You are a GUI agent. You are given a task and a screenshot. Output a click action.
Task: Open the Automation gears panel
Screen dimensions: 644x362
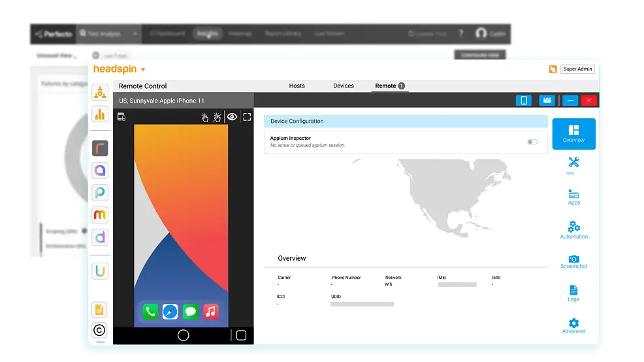573,230
